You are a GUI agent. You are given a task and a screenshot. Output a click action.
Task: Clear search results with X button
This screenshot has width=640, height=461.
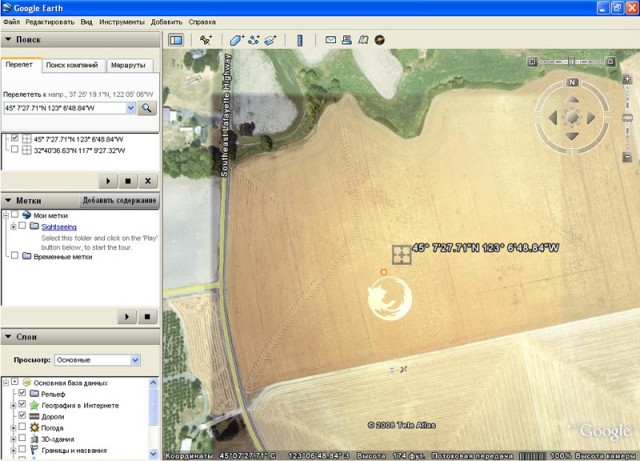point(148,181)
